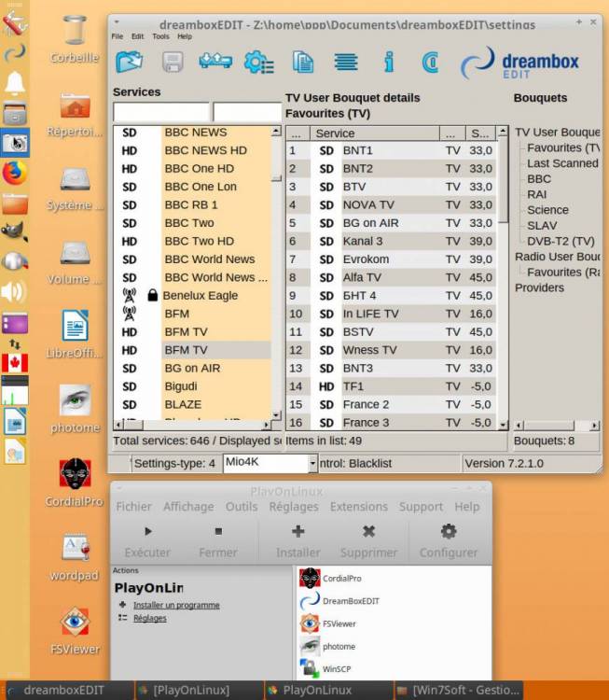Select WinSCP in PlayOnLinux app list
This screenshot has width=609, height=700.
325,669
